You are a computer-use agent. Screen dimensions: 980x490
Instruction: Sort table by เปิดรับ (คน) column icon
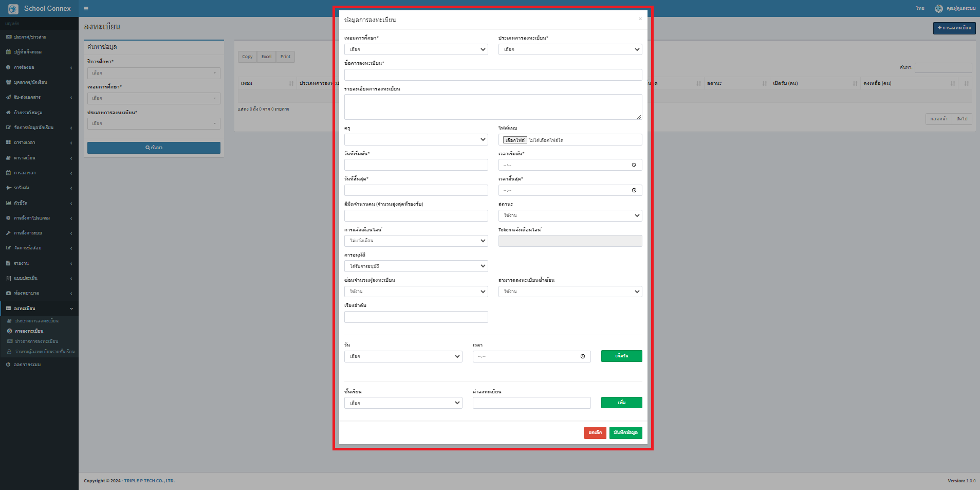855,83
